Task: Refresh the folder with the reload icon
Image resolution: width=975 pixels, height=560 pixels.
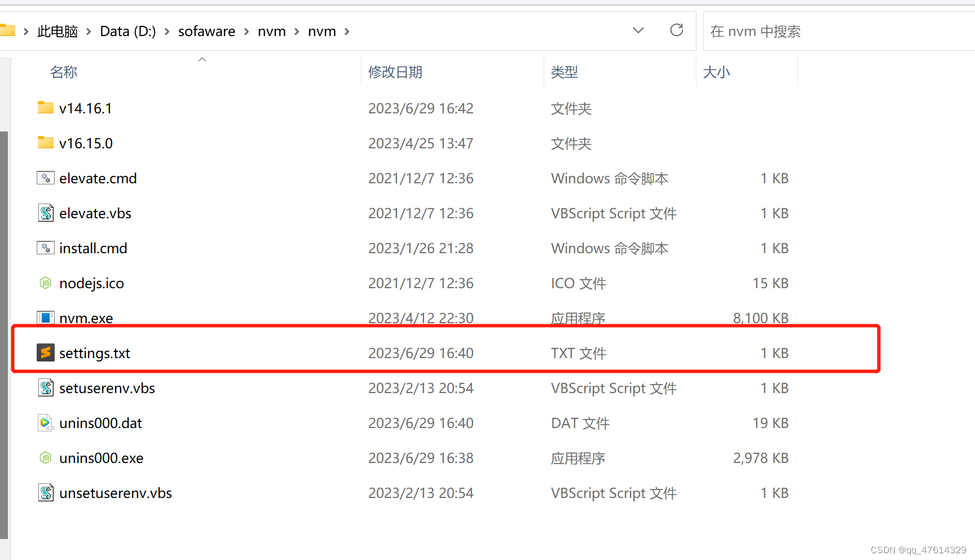Action: pos(677,30)
